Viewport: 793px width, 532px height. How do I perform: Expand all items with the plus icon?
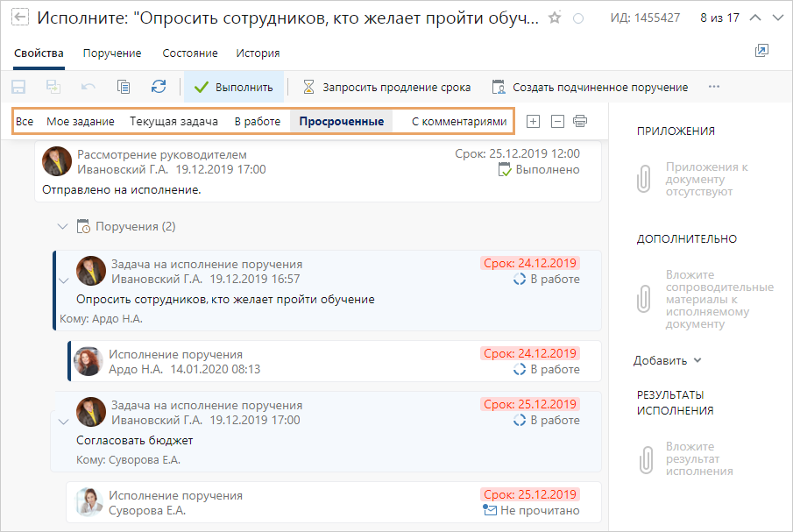[x=533, y=122]
